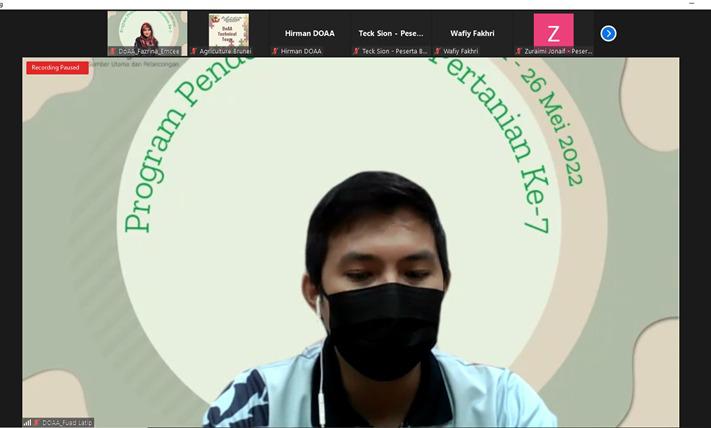Select DOAA_Fazrina_Emcee video thumbnail
Image resolution: width=711 pixels, height=428 pixels.
(x=147, y=33)
